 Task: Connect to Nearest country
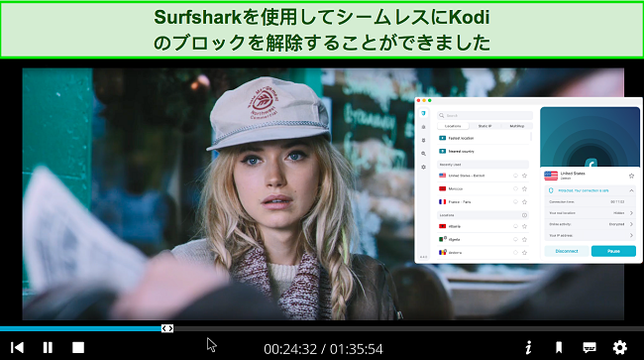click(483, 151)
